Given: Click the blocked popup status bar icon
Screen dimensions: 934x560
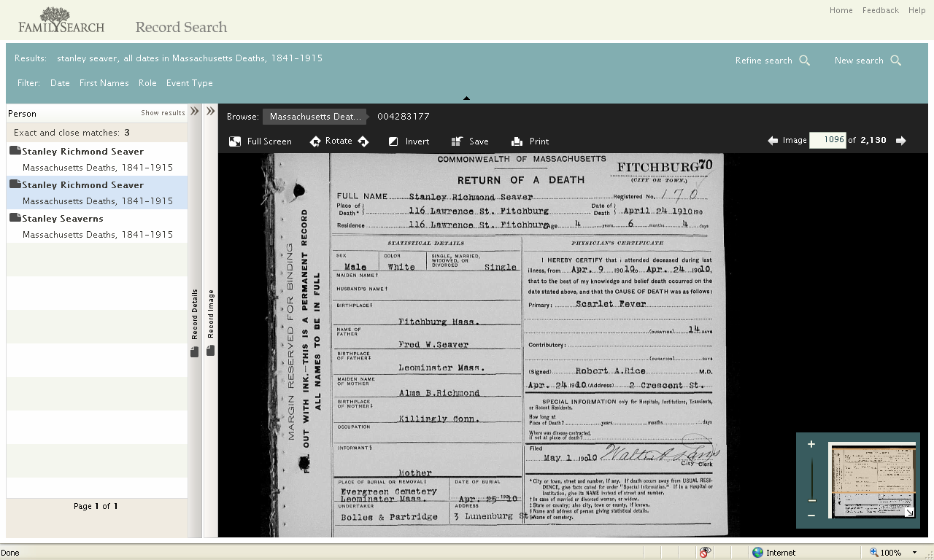Looking at the screenshot, I should 705,553.
